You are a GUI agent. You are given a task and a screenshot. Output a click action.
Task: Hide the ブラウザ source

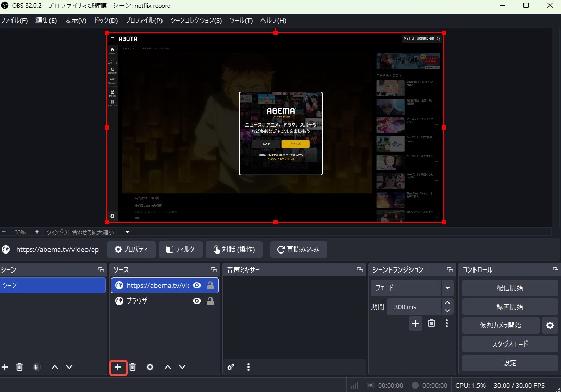pyautogui.click(x=197, y=300)
